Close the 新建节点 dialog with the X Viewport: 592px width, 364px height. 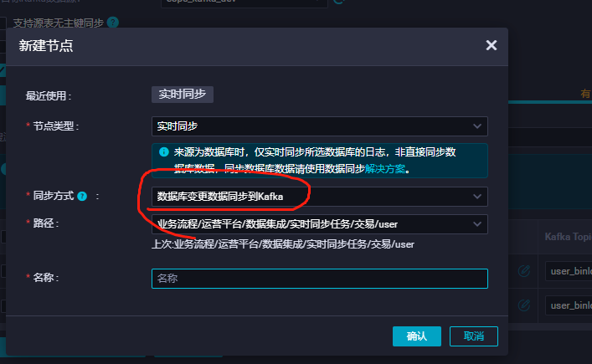492,45
